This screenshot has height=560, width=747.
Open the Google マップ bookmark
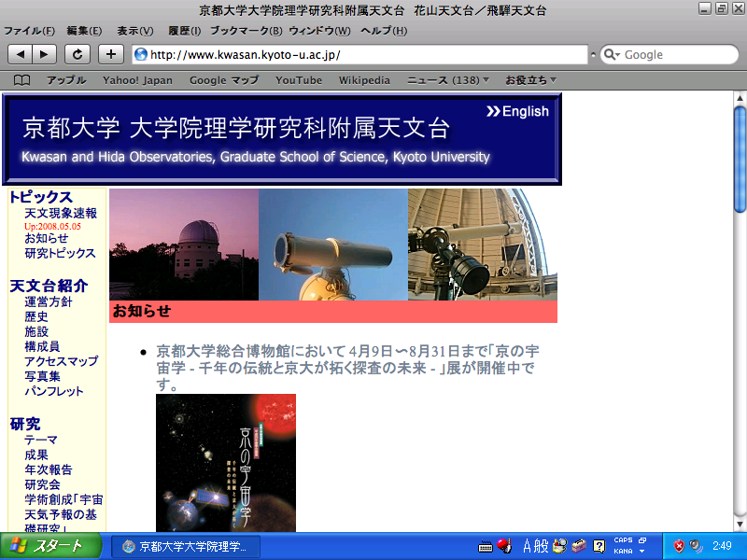pos(224,80)
